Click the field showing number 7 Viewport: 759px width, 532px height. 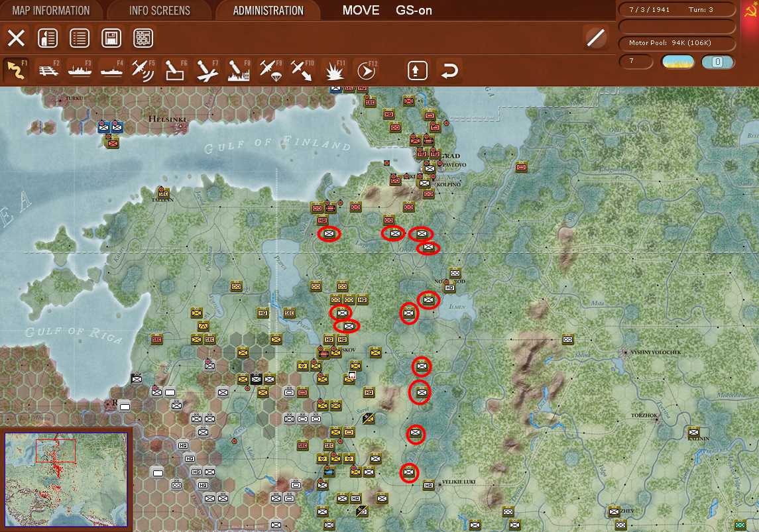[636, 61]
